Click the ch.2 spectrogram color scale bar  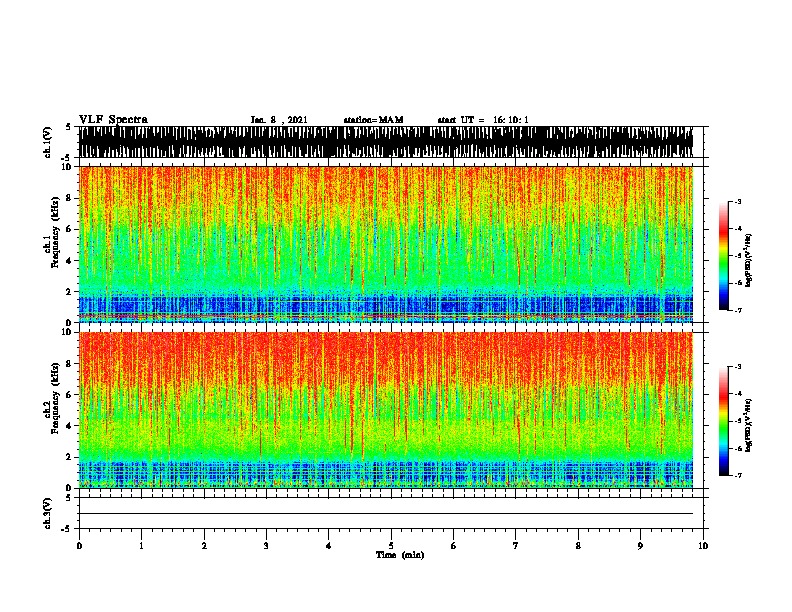point(724,421)
